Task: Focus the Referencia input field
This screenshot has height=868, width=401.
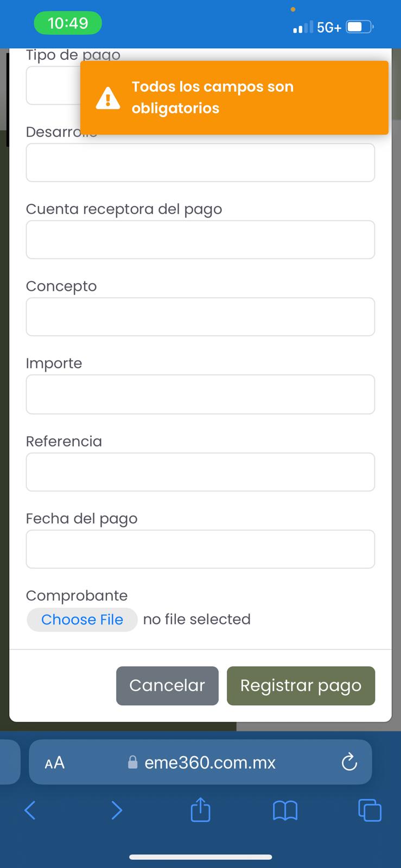Action: click(200, 472)
